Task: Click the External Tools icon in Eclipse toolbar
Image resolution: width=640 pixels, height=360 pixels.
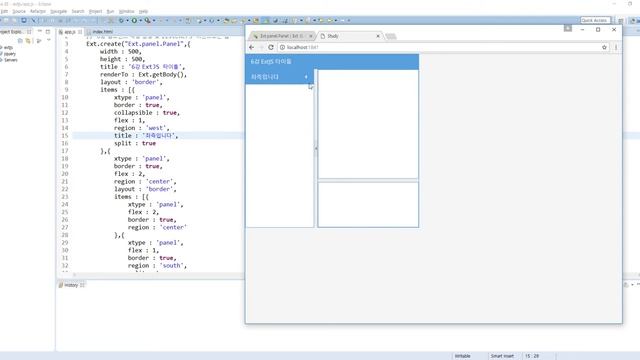Action: coord(147,20)
